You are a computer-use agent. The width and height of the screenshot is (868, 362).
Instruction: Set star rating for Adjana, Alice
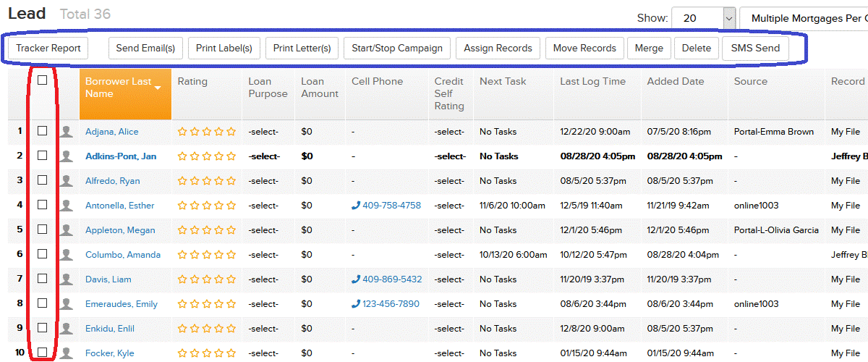[x=207, y=132]
